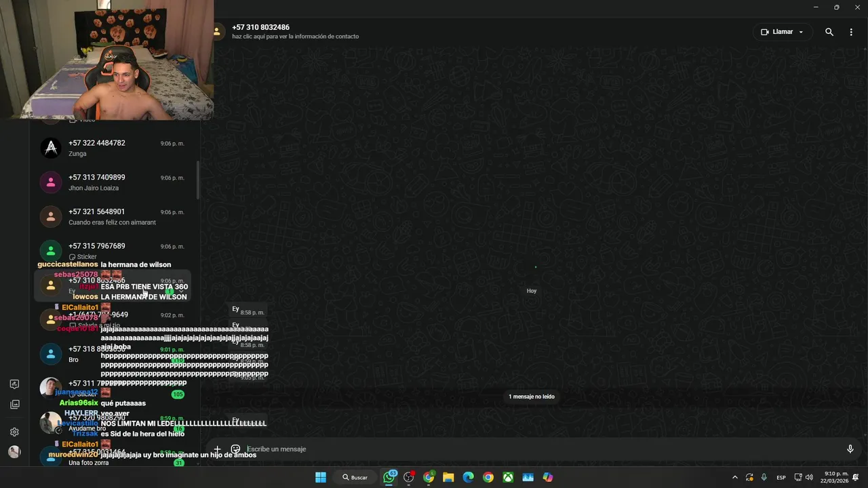Click the Buscar taskbar search box
Screen dimensions: 868x488
coord(355,477)
